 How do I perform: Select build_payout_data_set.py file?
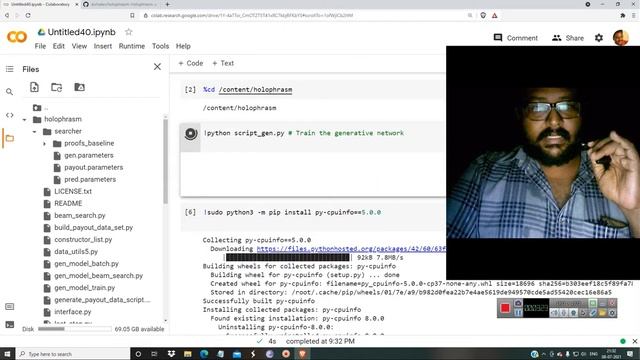tap(93, 227)
